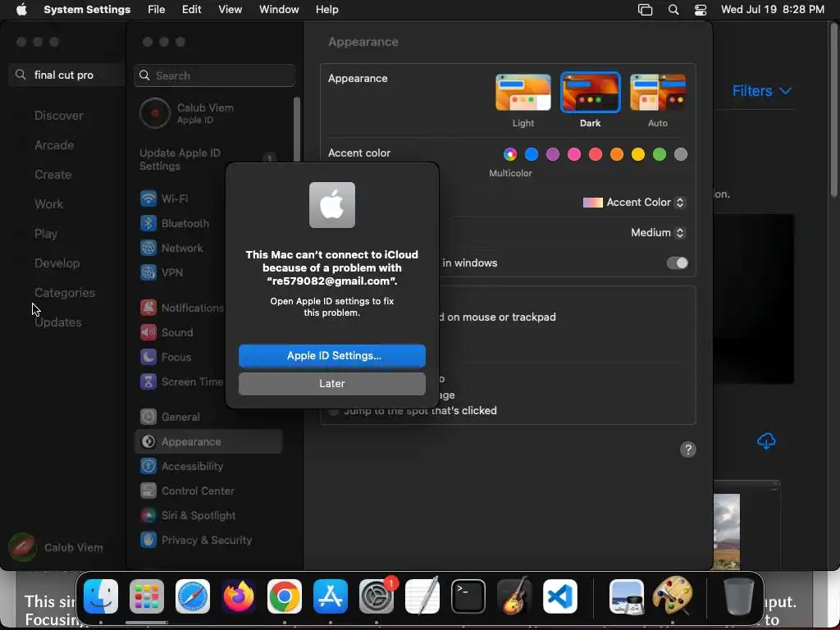This screenshot has height=630, width=840.
Task: Open the Window menu
Action: pos(279,10)
